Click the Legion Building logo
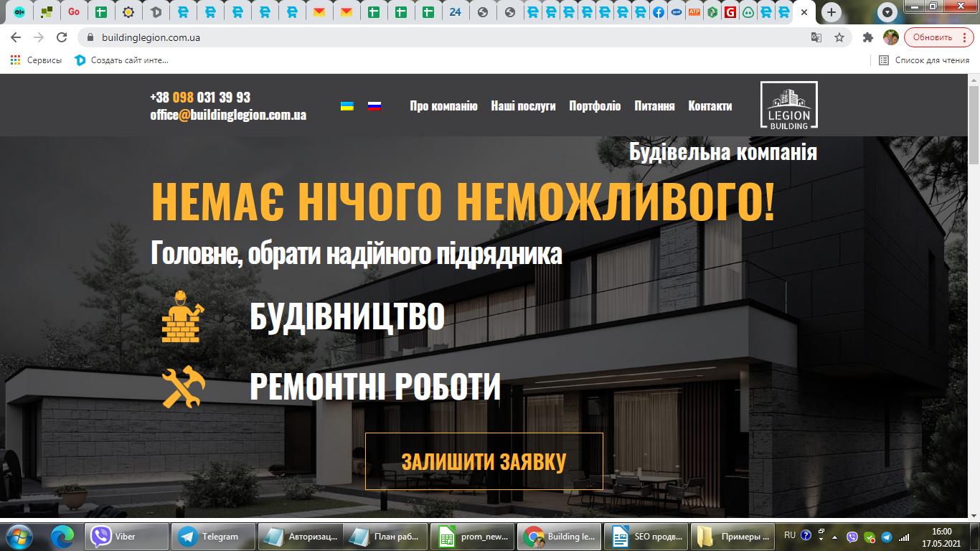 click(x=789, y=105)
